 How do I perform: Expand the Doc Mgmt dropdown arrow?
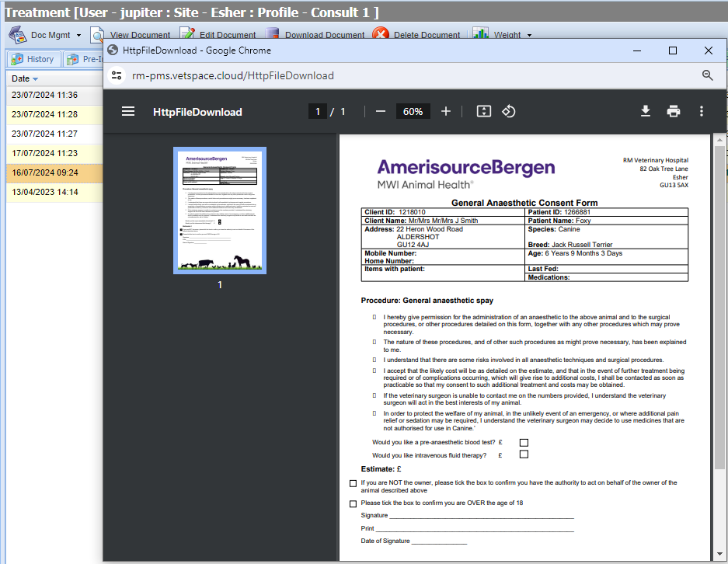[78, 35]
